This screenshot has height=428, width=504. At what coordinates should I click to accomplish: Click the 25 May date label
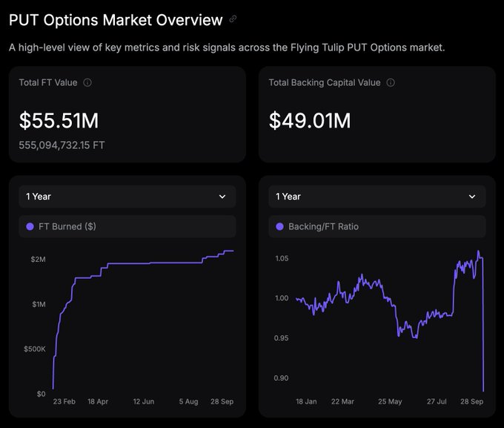click(x=390, y=401)
